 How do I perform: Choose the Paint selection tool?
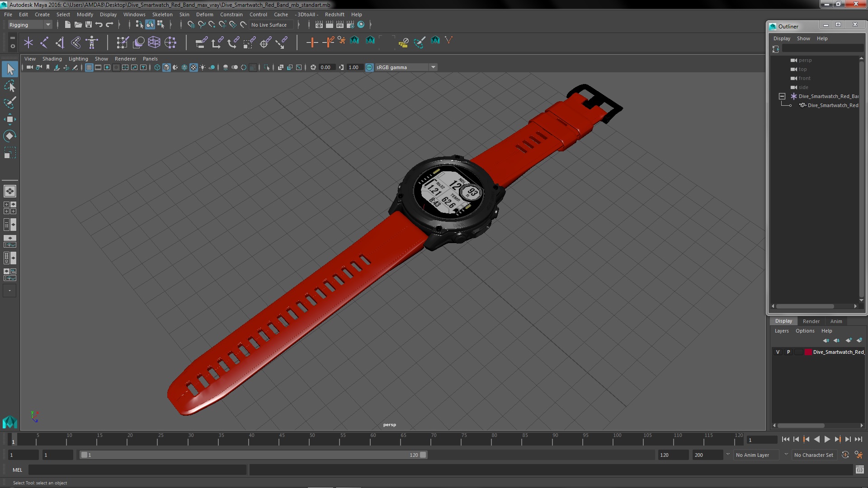[10, 103]
